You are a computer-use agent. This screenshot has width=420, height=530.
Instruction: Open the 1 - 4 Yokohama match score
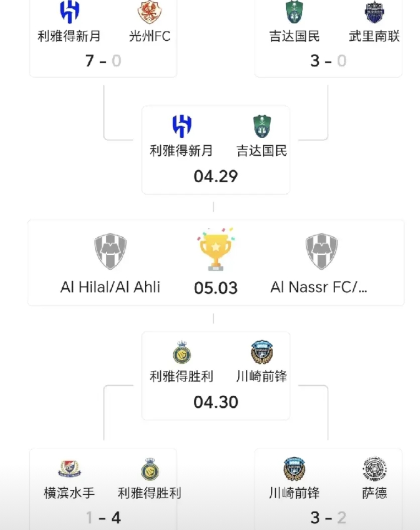tap(103, 518)
